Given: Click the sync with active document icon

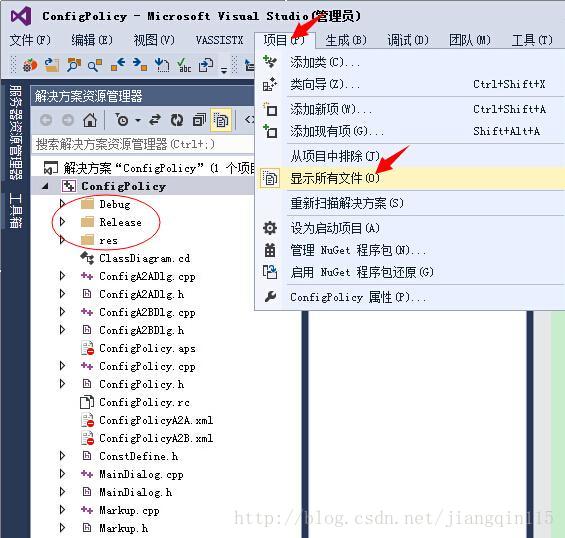Looking at the screenshot, I should [x=155, y=120].
